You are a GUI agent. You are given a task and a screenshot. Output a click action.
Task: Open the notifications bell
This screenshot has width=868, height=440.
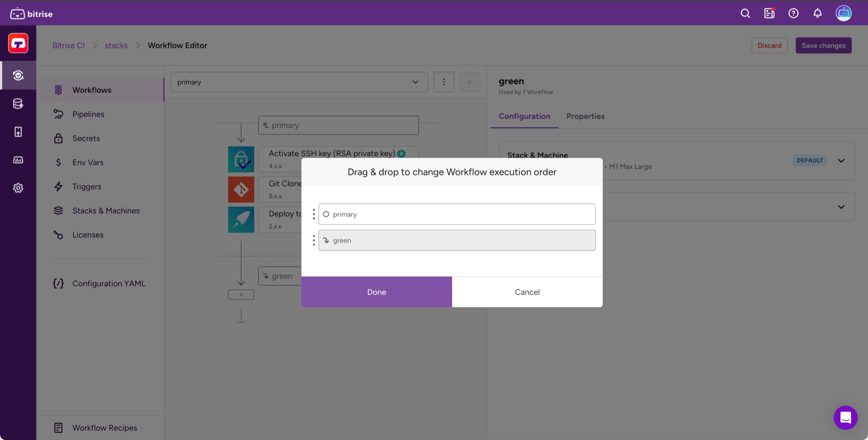(818, 14)
